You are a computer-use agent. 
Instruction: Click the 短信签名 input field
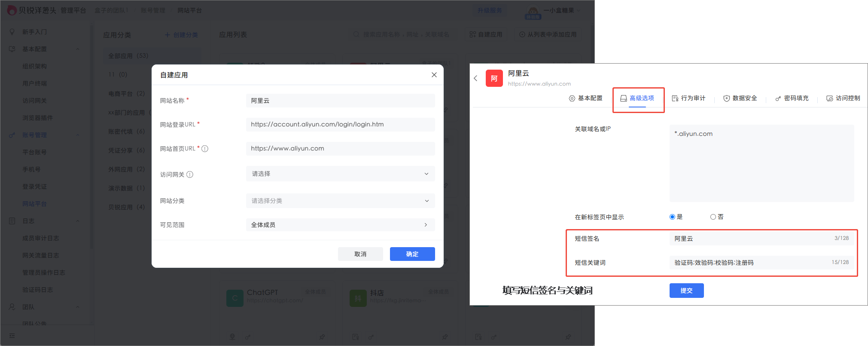click(x=761, y=239)
